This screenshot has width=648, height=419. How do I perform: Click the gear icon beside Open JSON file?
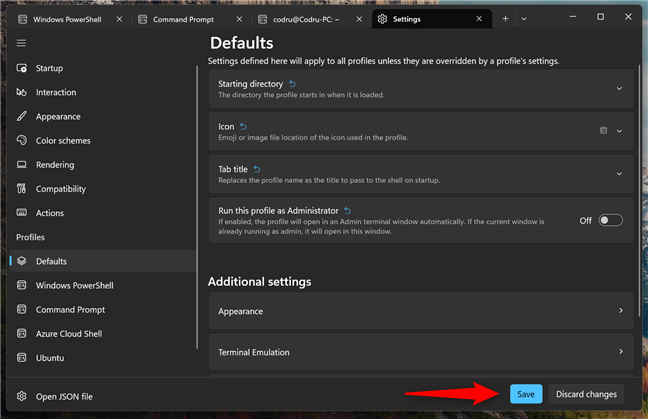click(x=21, y=396)
